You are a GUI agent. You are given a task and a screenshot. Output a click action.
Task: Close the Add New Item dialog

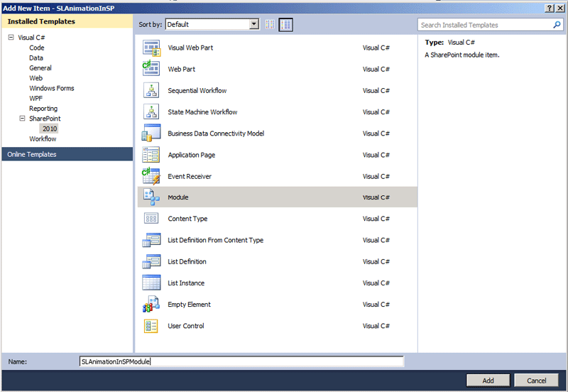coord(560,8)
